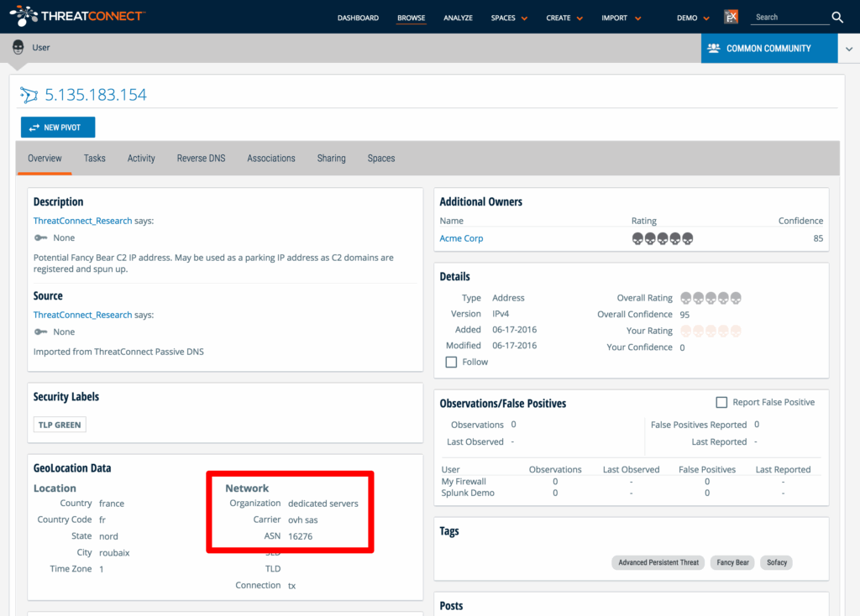Click the Acme Corp confidence value 85

click(818, 238)
